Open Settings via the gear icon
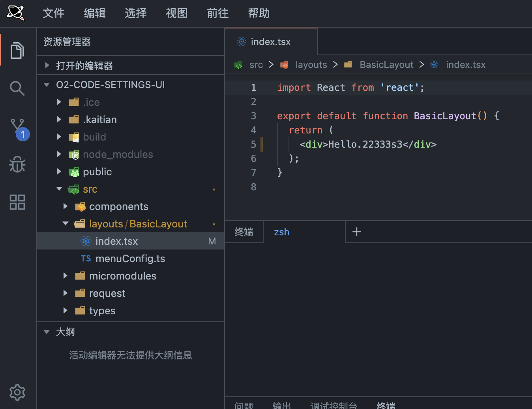 [17, 392]
